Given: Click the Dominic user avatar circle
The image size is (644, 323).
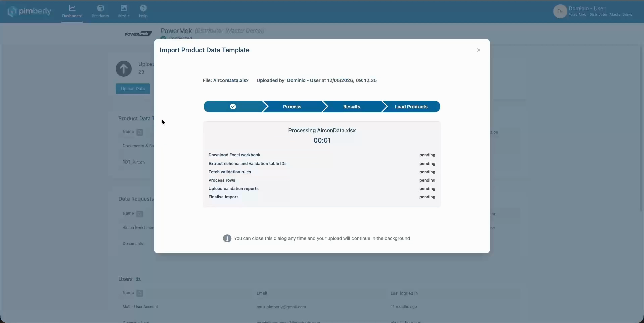Looking at the screenshot, I should 560,11.
